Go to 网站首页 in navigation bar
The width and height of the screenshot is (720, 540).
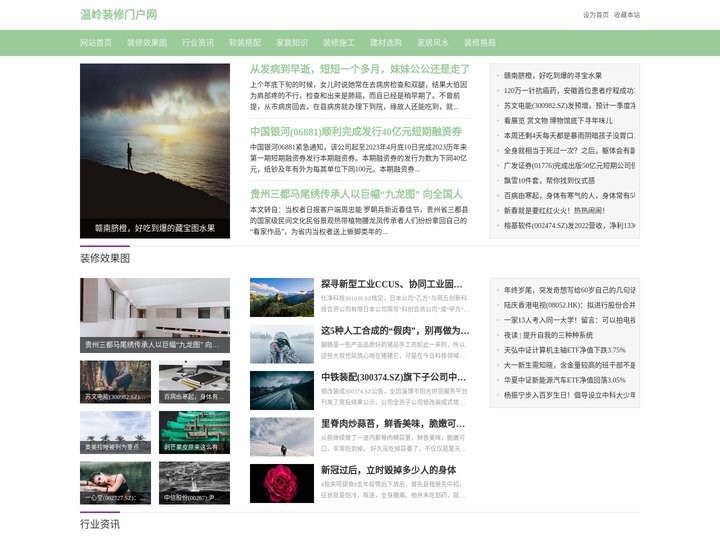96,43
